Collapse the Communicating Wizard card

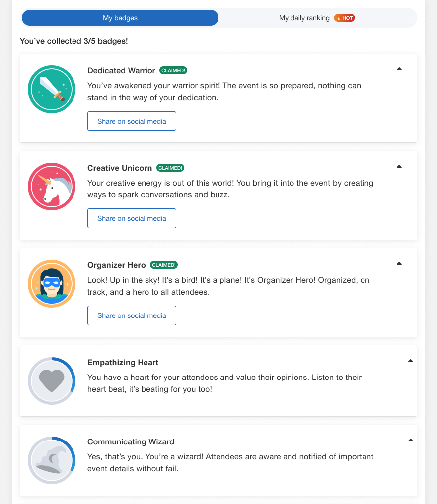tap(410, 441)
